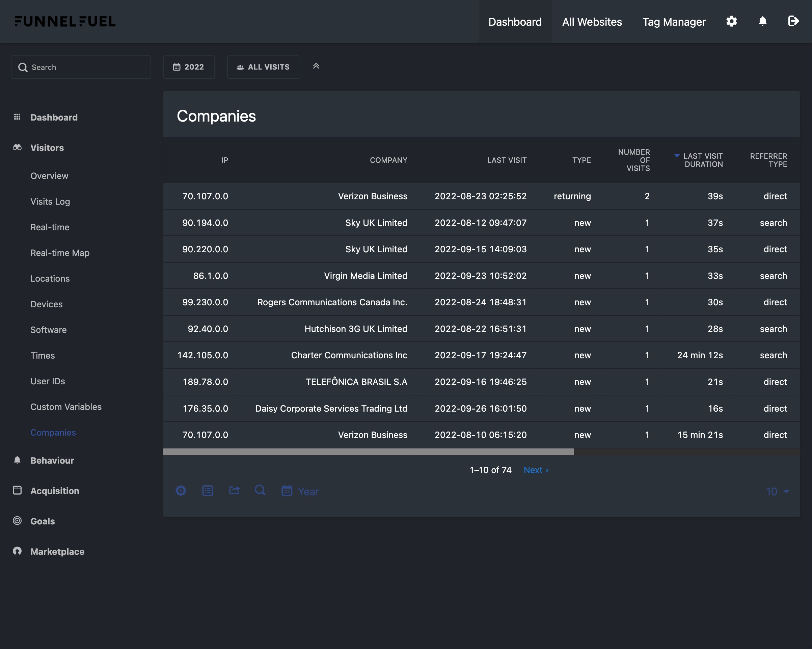Click the table horizontal scrollbar

pos(368,451)
